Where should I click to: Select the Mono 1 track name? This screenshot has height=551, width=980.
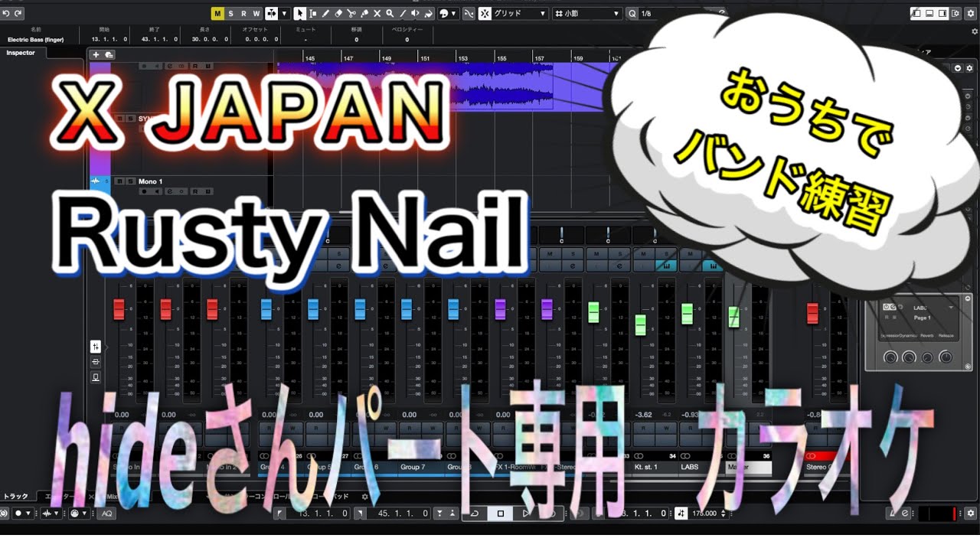pos(151,181)
